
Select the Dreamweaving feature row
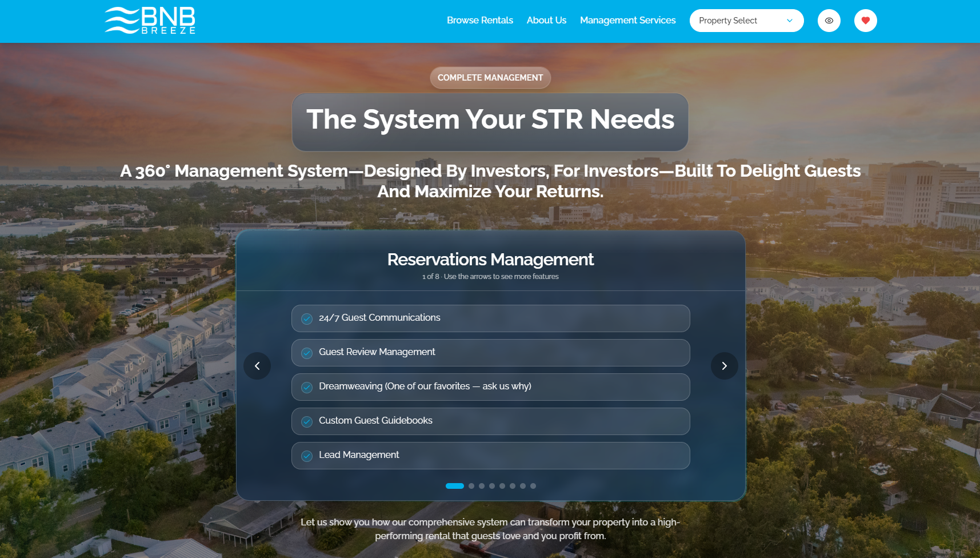pos(490,387)
